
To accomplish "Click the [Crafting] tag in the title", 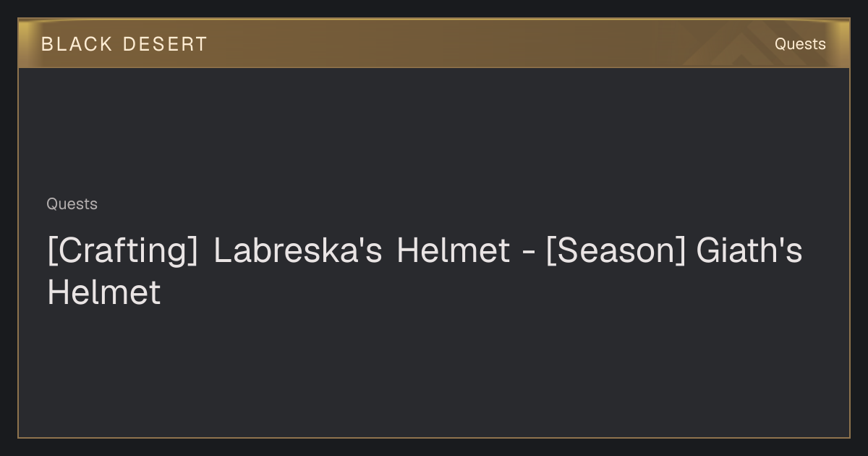I will (x=122, y=251).
